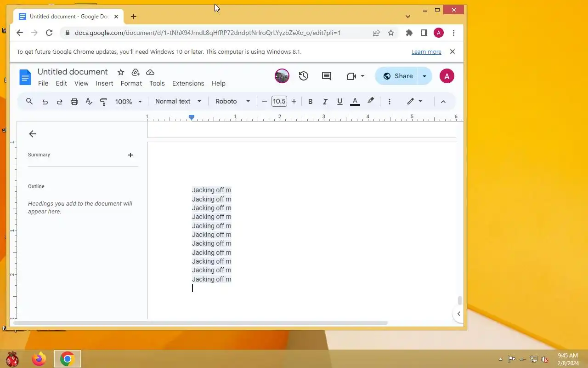Image resolution: width=588 pixels, height=368 pixels.
Task: Open the Chrome extensions puzzle icon
Action: point(409,33)
